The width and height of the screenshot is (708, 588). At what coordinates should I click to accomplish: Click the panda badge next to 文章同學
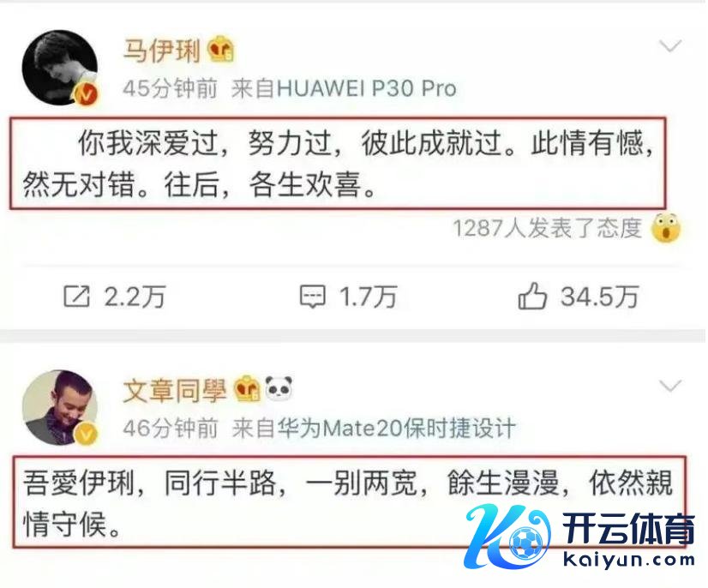click(279, 388)
